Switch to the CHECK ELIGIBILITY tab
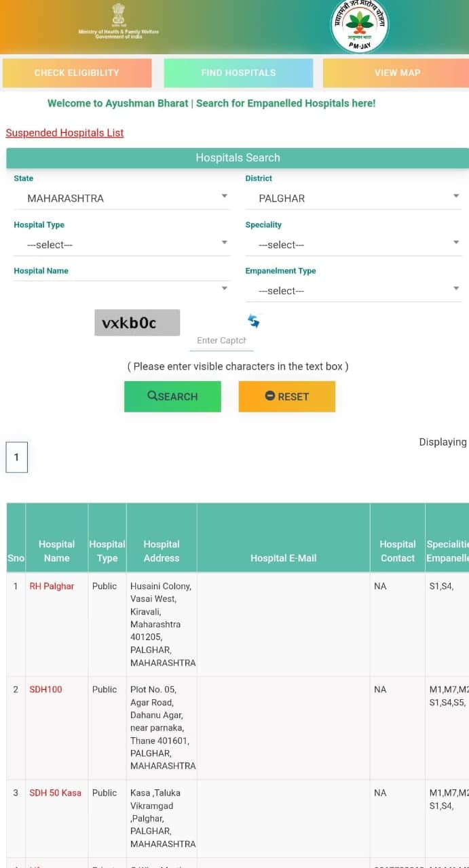Viewport: 469px width, 868px height. click(77, 72)
